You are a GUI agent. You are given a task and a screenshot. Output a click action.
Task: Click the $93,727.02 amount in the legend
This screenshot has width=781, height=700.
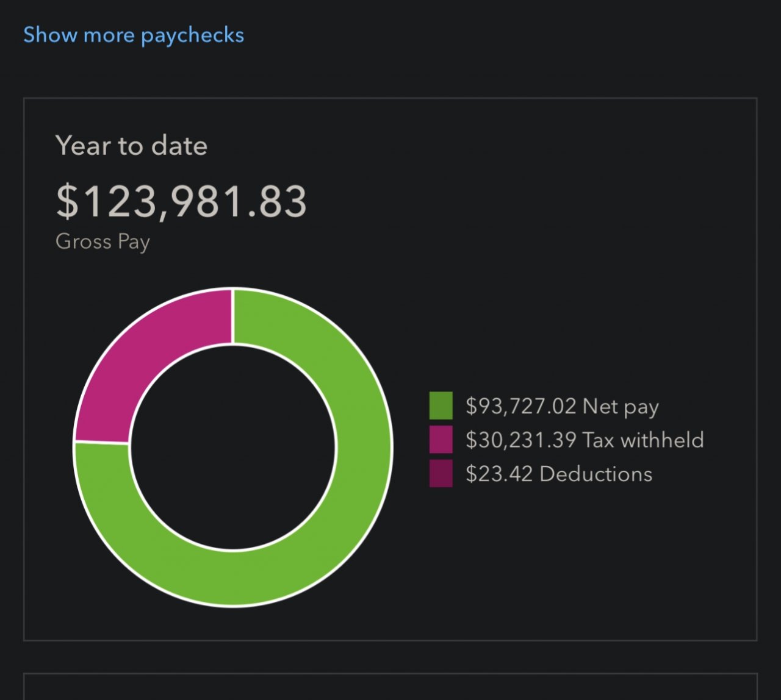(520, 406)
